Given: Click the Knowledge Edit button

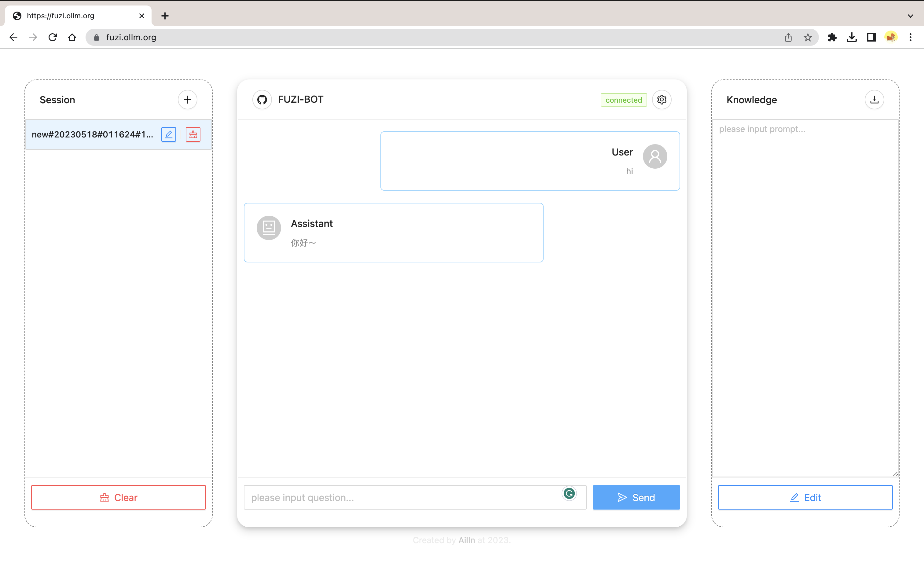Looking at the screenshot, I should 805,497.
